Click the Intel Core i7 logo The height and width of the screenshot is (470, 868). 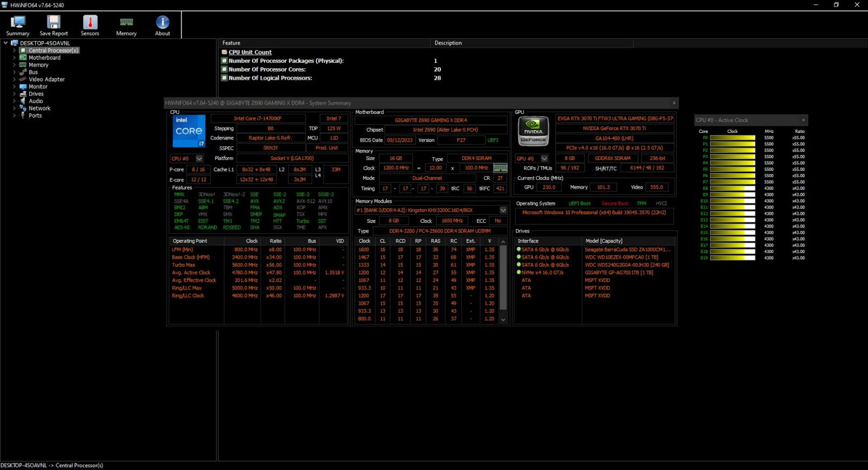click(x=189, y=131)
